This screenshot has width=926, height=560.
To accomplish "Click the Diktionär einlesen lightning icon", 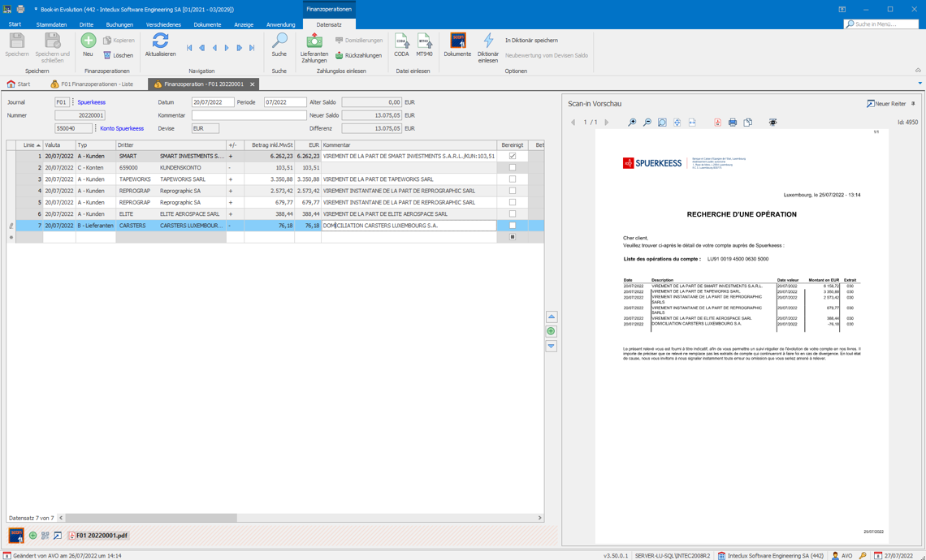I will tap(488, 44).
